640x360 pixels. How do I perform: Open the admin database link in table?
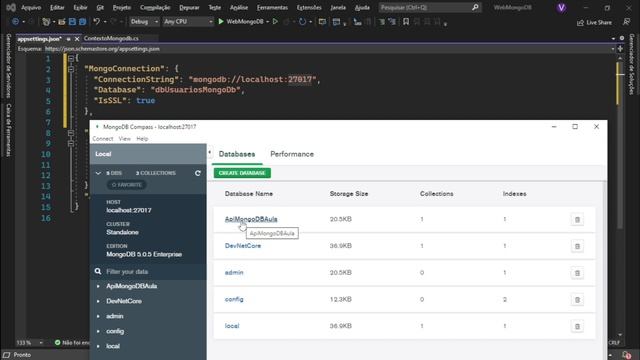coord(234,272)
